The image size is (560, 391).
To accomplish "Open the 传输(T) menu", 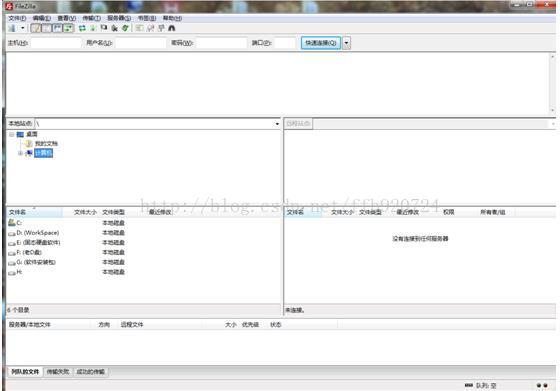I will (91, 18).
